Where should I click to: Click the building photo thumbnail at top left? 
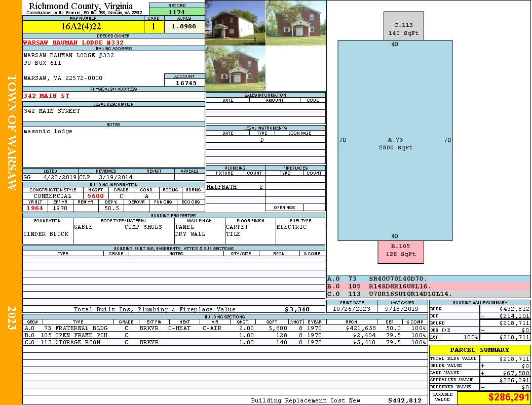pyautogui.click(x=235, y=23)
